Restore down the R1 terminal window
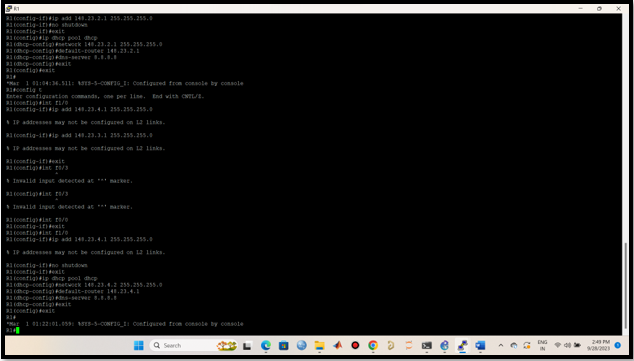The image size is (634, 361). coord(599,8)
